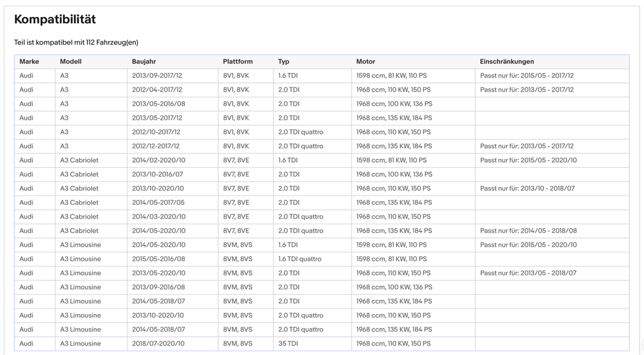Click Baujahr cell 2012/10-2017/12

[156, 132]
